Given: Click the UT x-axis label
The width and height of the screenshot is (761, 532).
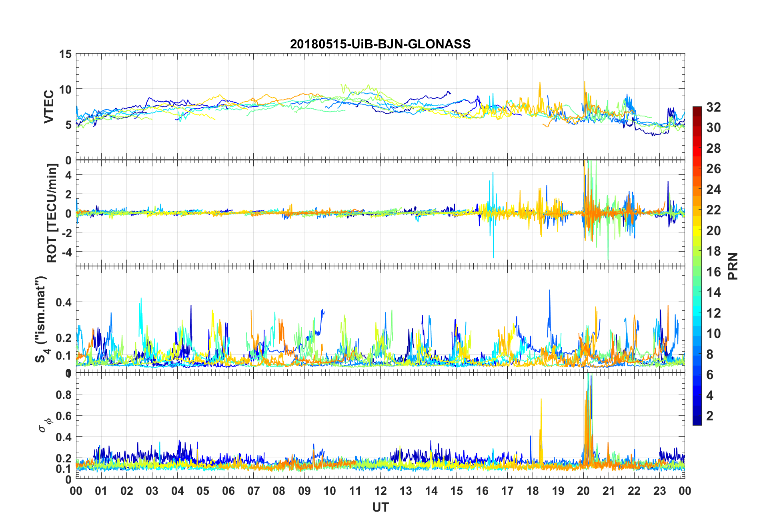Looking at the screenshot, I should (x=380, y=507).
